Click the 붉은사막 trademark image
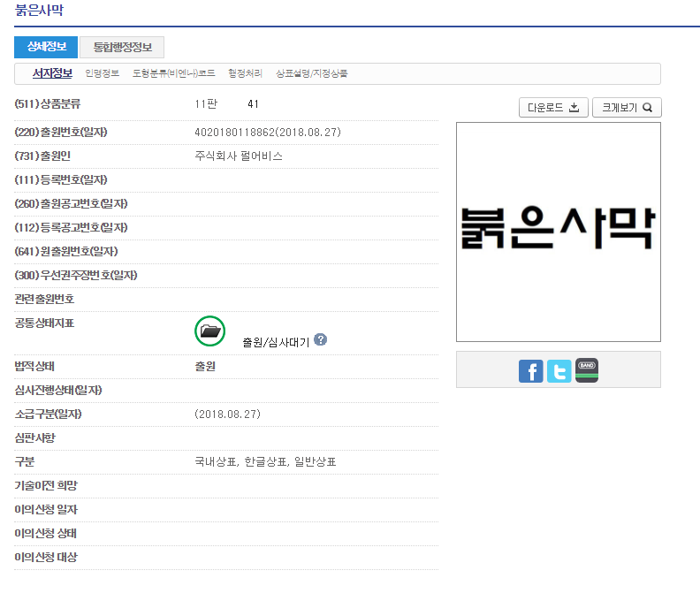This screenshot has width=700, height=616. coord(558,232)
